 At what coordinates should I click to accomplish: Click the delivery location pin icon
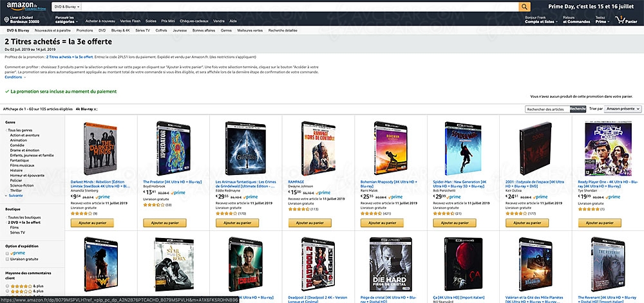(x=6, y=20)
